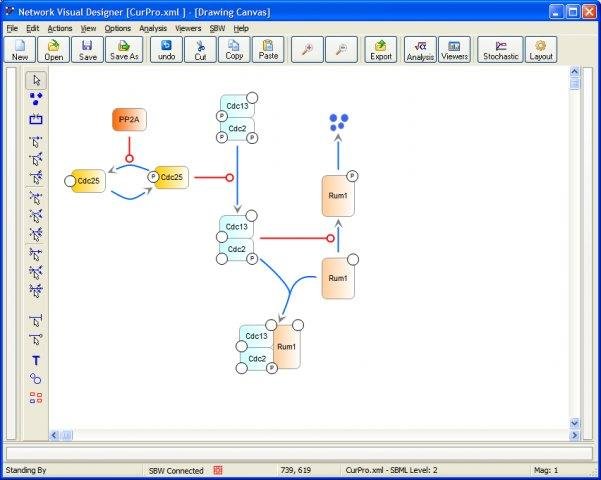Image resolution: width=601 pixels, height=480 pixels.
Task: Select the bi-uni reaction tool
Action: pos(36,198)
